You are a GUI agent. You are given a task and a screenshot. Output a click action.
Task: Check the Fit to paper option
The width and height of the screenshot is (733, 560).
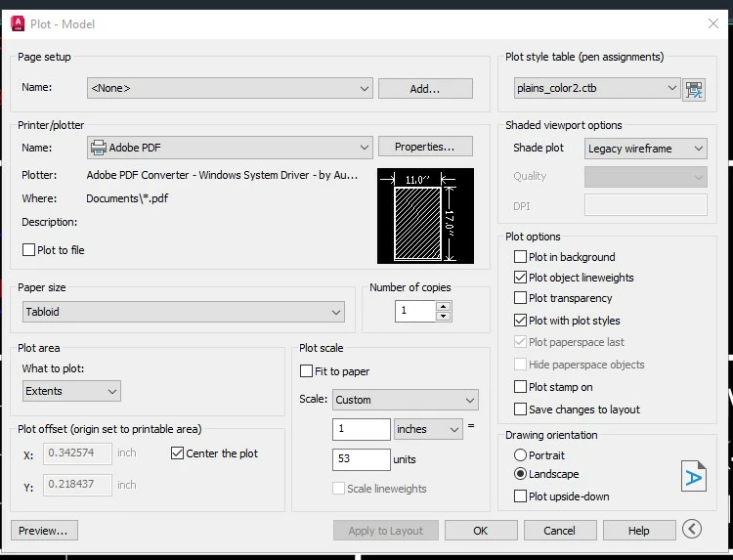(306, 371)
